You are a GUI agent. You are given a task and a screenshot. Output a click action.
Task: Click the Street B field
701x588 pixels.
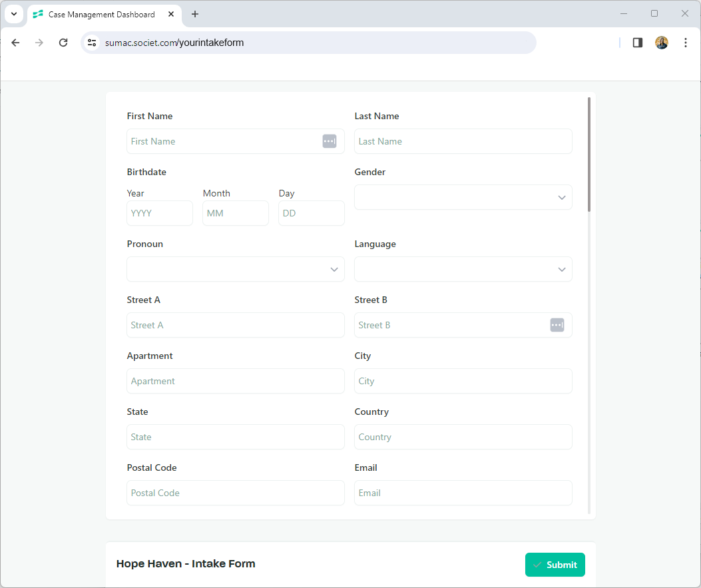pyautogui.click(x=463, y=325)
